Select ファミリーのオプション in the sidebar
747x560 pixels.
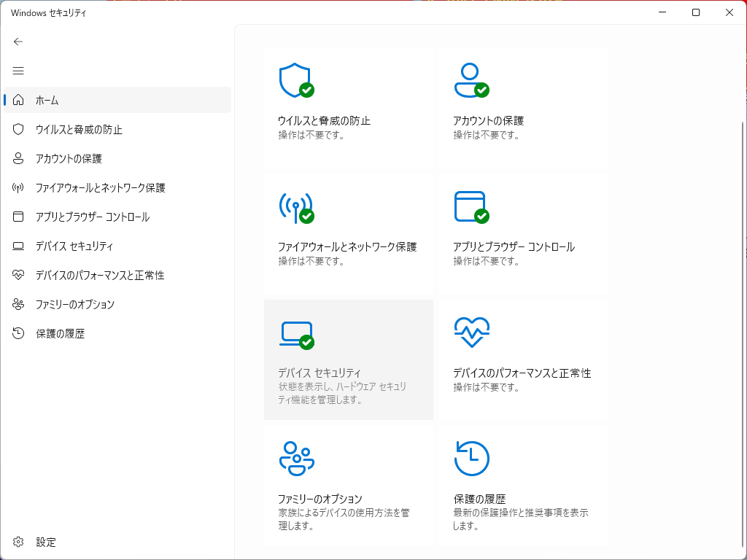click(117, 304)
